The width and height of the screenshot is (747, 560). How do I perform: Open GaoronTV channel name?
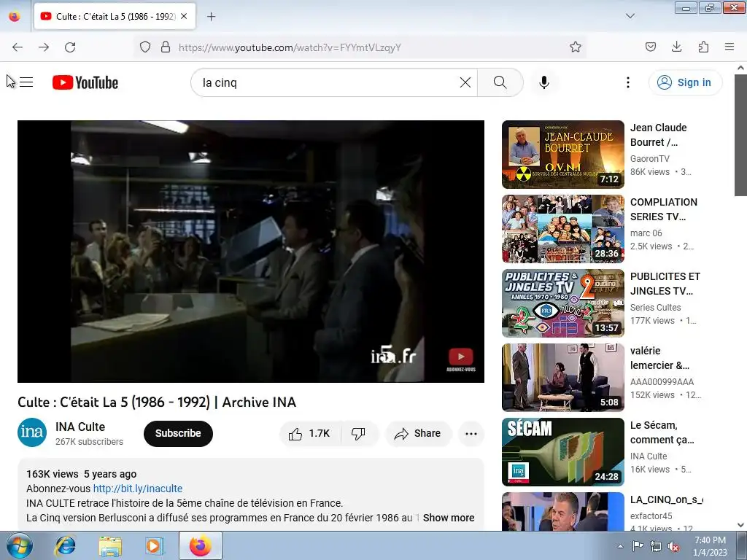point(650,158)
